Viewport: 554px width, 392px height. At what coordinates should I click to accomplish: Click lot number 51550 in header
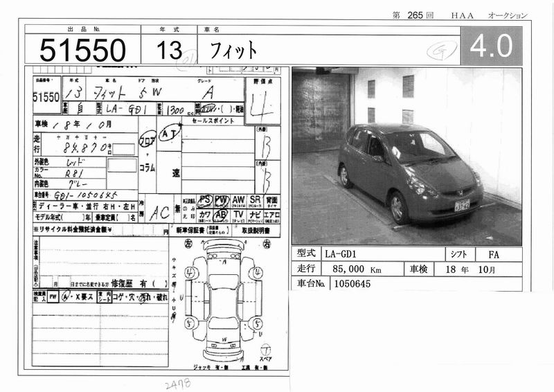[82, 50]
